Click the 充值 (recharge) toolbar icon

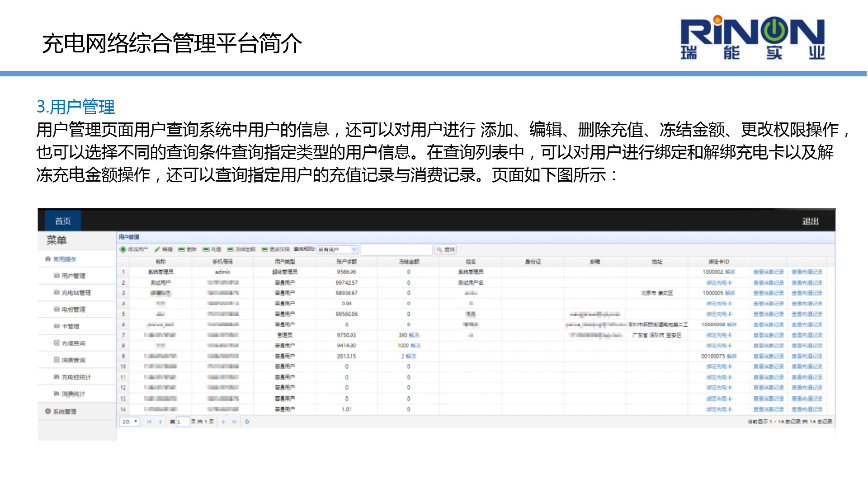[x=206, y=249]
